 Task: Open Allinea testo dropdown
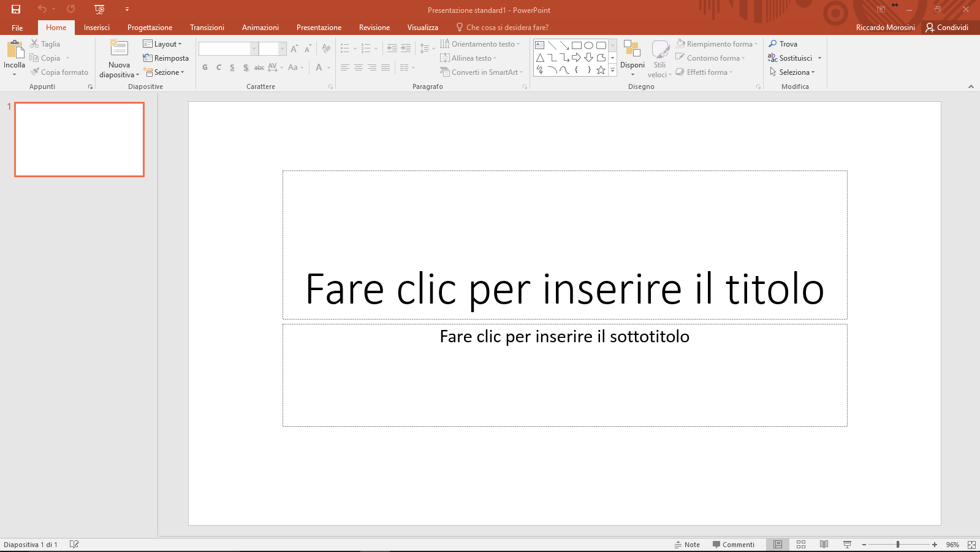(468, 58)
